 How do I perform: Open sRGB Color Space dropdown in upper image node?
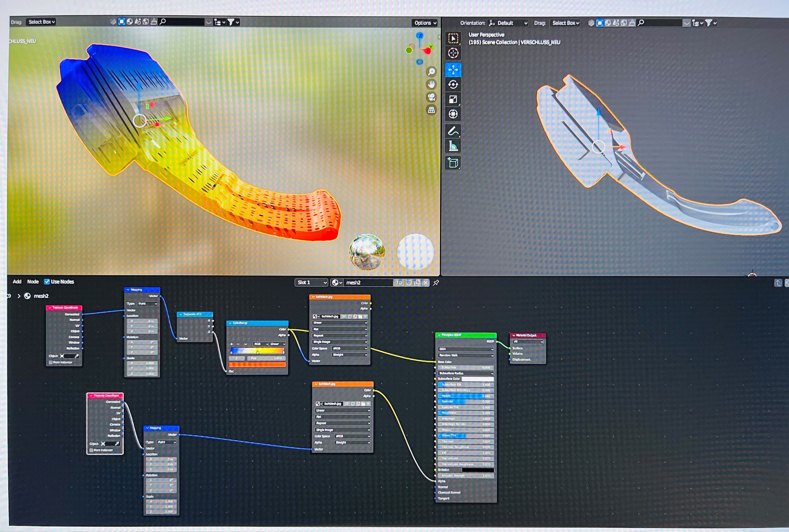(349, 348)
